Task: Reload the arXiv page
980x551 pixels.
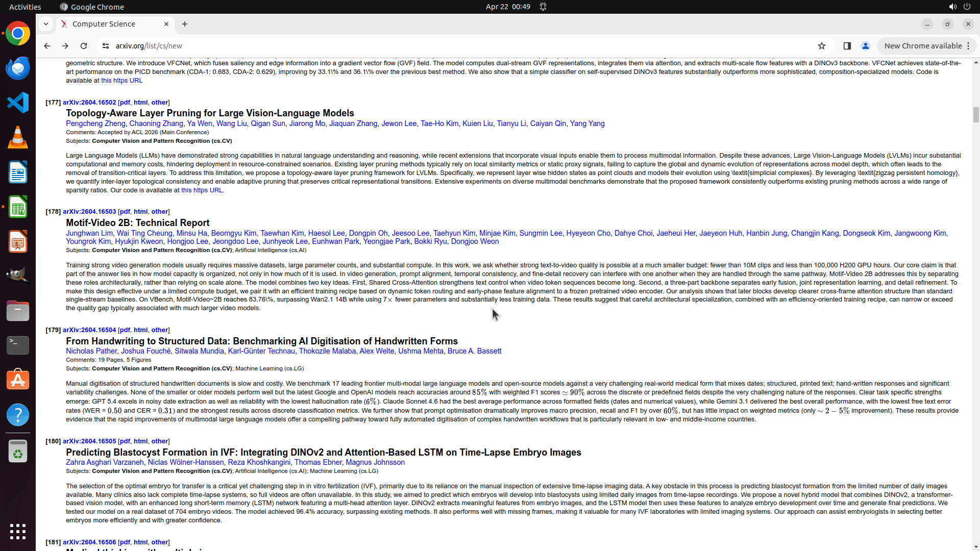Action: point(84,46)
